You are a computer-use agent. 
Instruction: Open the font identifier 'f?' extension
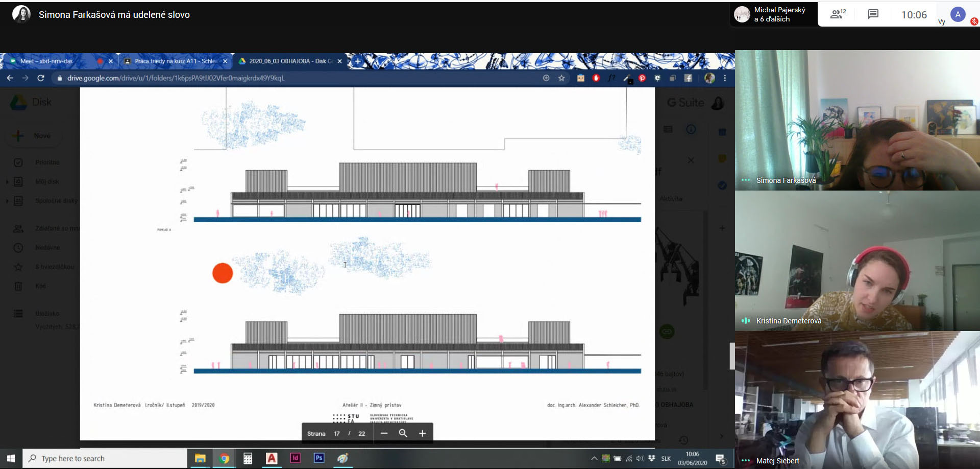coord(611,78)
